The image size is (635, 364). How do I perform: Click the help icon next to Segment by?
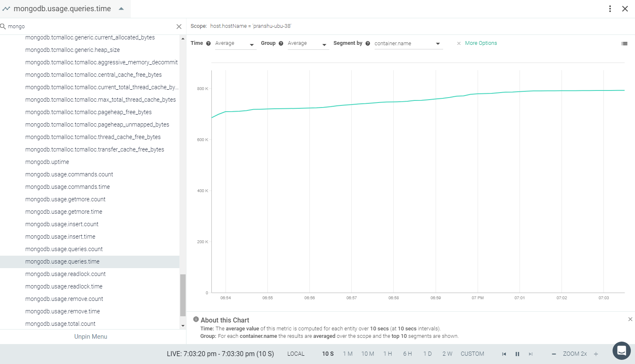pyautogui.click(x=368, y=43)
